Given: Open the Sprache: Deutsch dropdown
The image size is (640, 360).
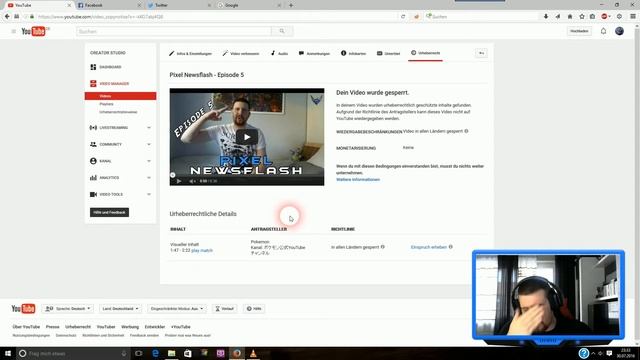Looking at the screenshot, I should [68, 309].
